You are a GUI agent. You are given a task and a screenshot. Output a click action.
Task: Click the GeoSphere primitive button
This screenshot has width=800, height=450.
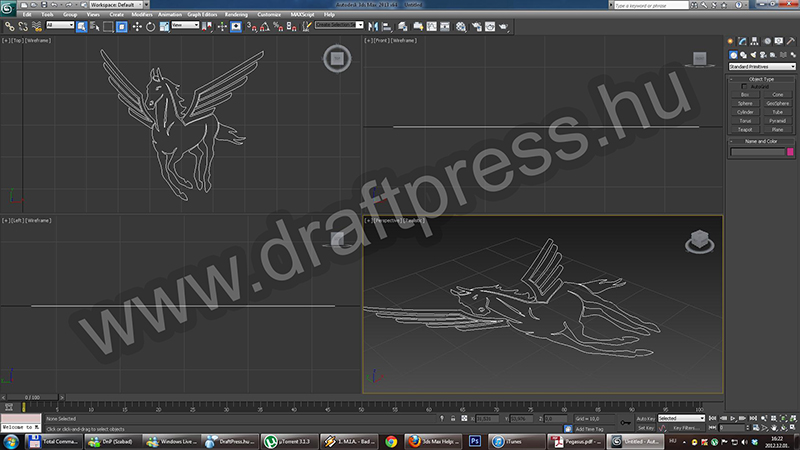(x=778, y=104)
